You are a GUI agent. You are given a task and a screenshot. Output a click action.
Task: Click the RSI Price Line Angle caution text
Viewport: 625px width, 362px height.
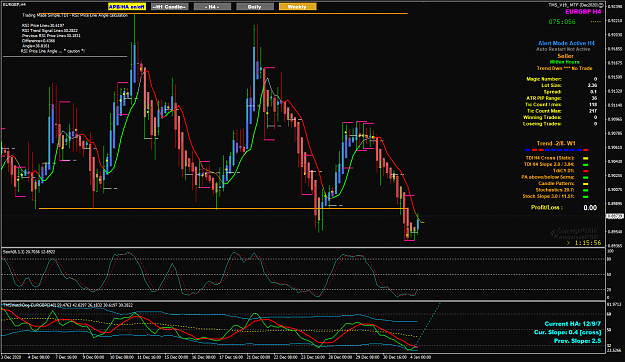point(53,51)
